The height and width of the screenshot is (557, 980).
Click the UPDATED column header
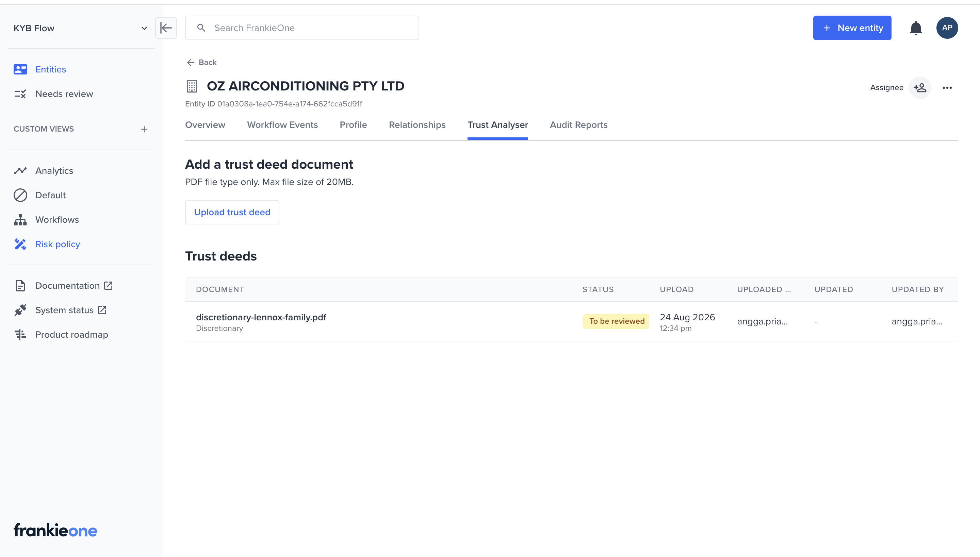[x=834, y=290]
